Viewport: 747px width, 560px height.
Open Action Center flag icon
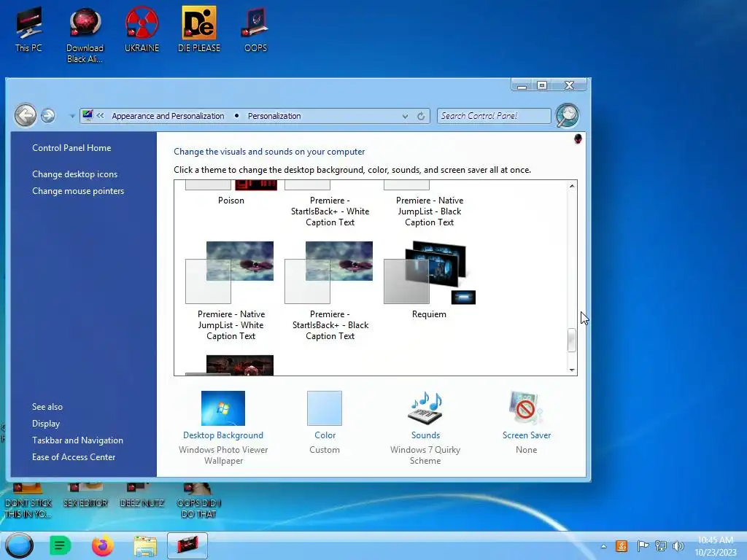tap(642, 546)
